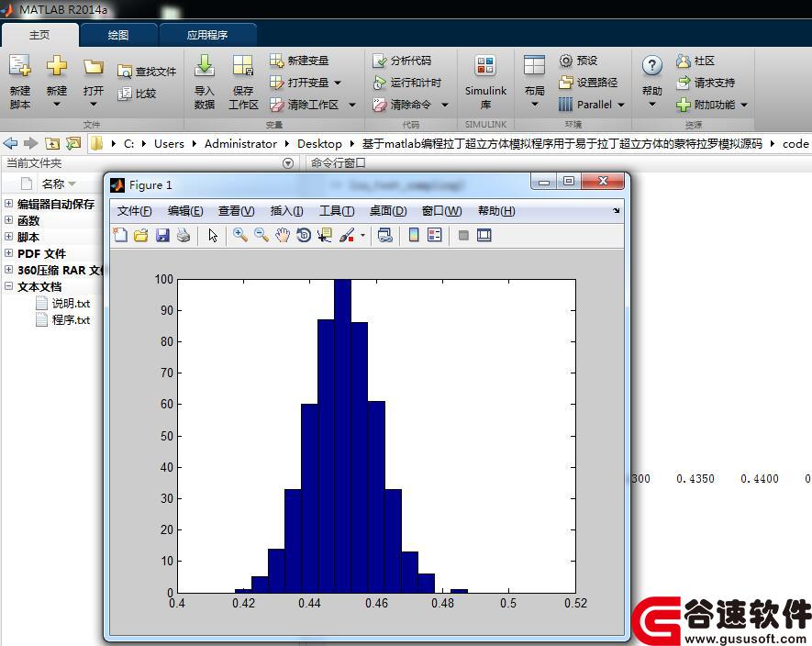Open current folder panel actions dropdown

pos(288,163)
